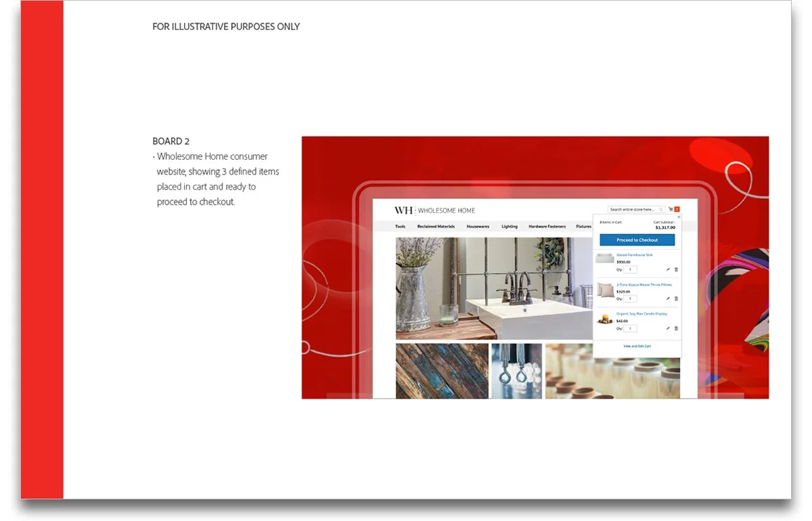The width and height of the screenshot is (812, 521).
Task: Open the 2-Tone Alpaca Weave Throw Pillows link
Action: coord(644,285)
